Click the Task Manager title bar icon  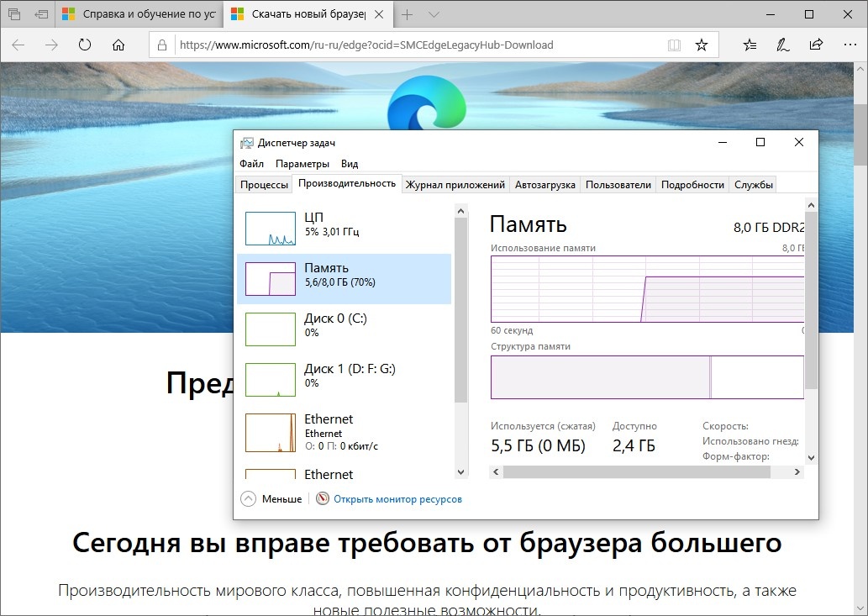[x=247, y=143]
